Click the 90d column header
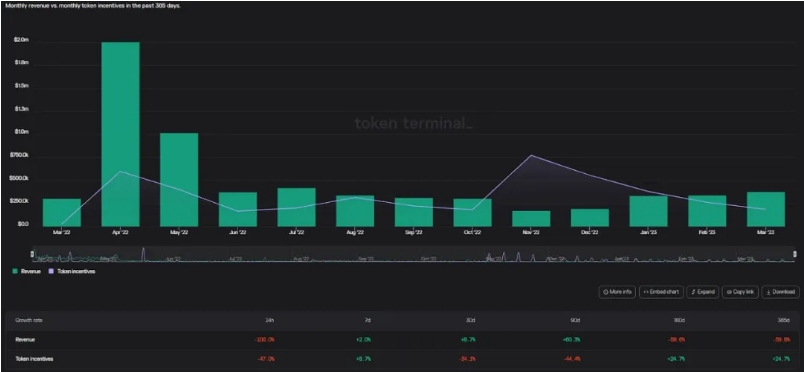 point(575,320)
